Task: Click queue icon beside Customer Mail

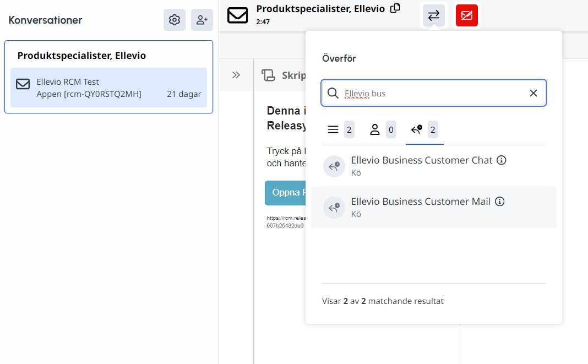Action: [x=334, y=208]
